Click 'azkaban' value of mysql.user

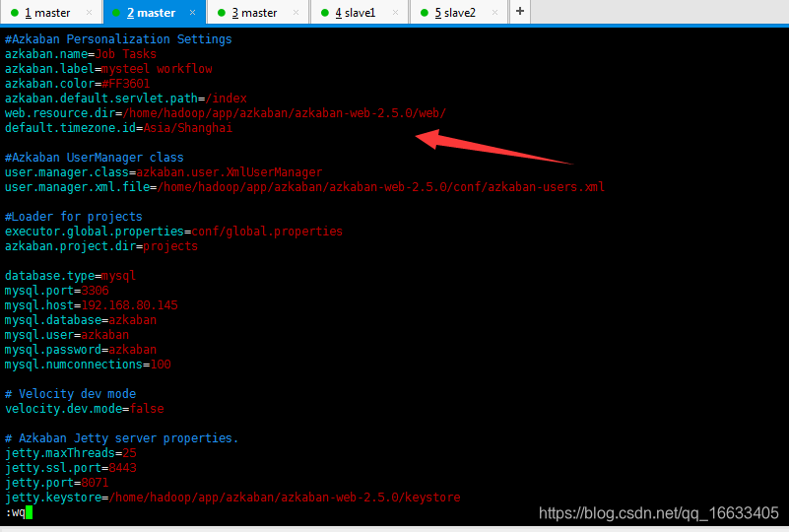[x=104, y=335]
